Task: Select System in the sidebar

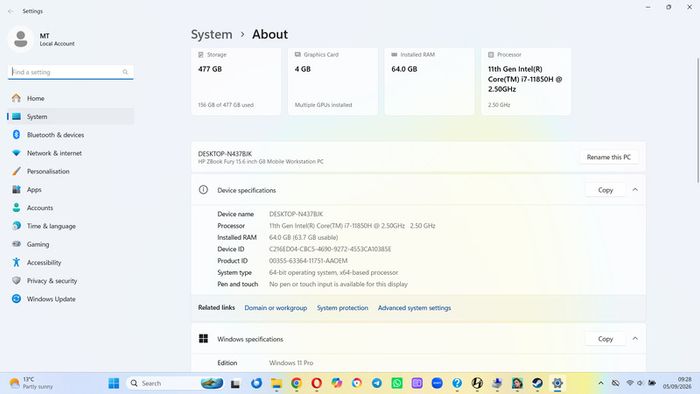Action: [71, 116]
